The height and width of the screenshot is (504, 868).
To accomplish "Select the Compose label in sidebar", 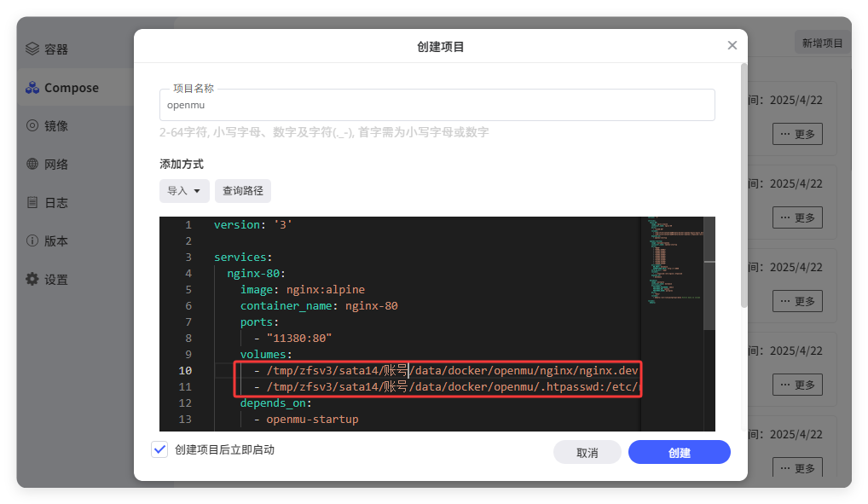I will pos(72,88).
